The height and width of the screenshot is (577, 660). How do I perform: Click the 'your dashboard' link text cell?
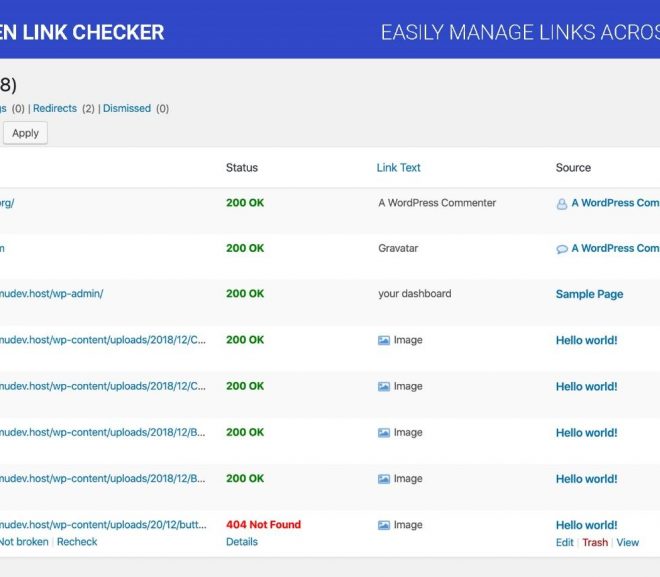click(415, 294)
